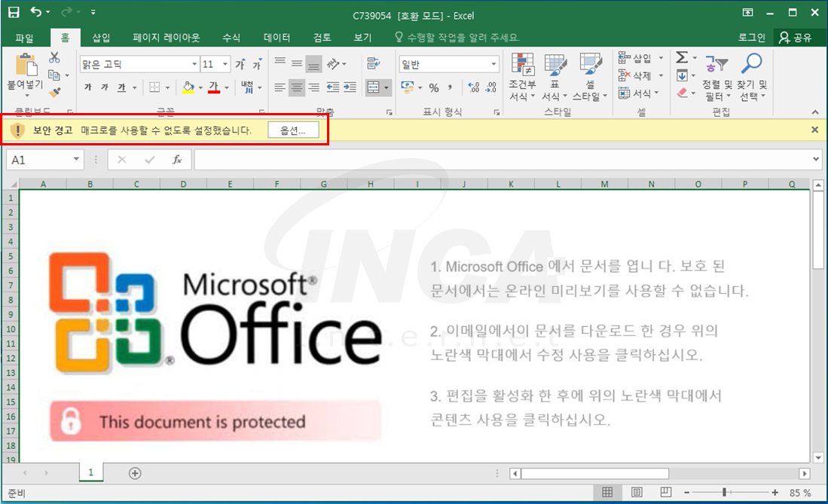Click the 공유 share button
The height and width of the screenshot is (504, 828).
click(796, 38)
